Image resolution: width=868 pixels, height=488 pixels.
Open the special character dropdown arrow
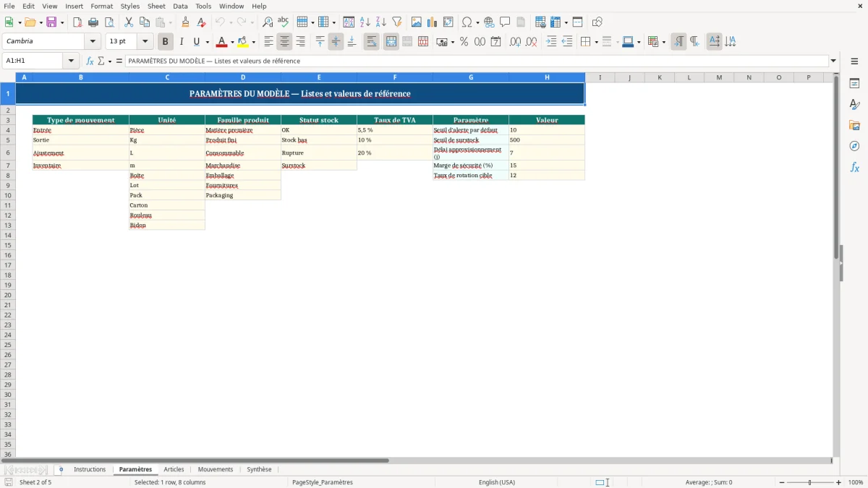point(478,22)
